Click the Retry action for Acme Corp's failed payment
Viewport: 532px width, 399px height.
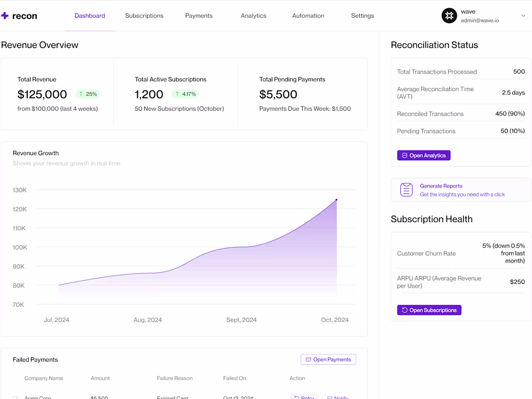pos(304,397)
